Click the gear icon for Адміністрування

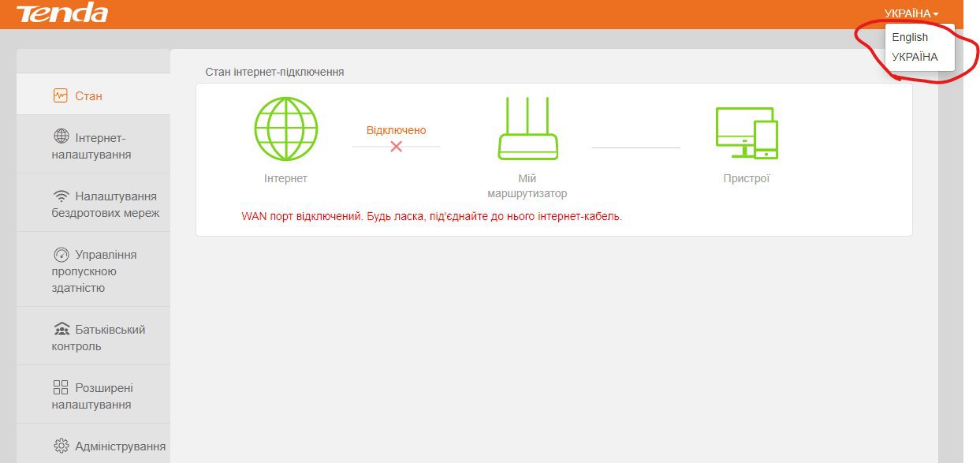pos(61,446)
